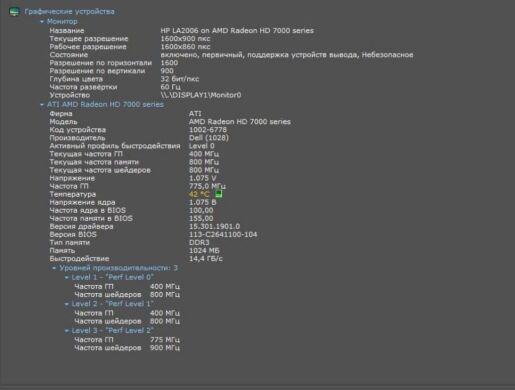The height and width of the screenshot is (390, 515).
Task: Click the 1600x860 пкс value
Action: click(x=185, y=47)
